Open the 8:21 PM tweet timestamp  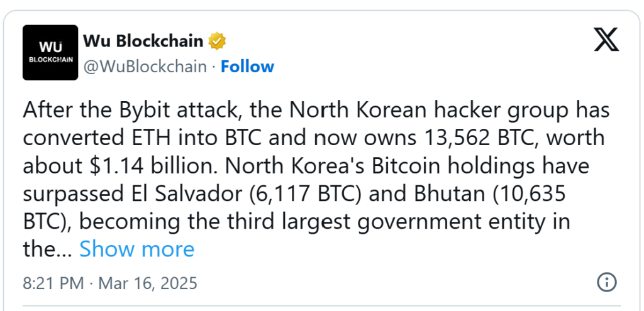[x=53, y=283]
